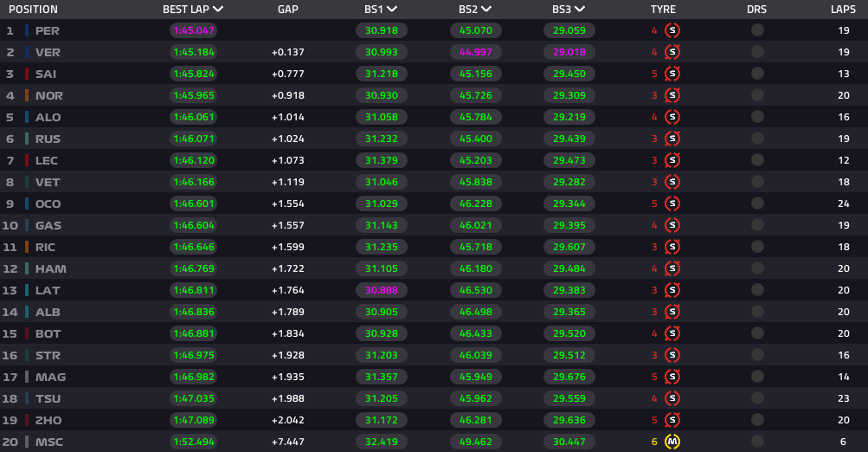Click the team color bar next to RIC
The height and width of the screenshot is (452, 868).
27,247
